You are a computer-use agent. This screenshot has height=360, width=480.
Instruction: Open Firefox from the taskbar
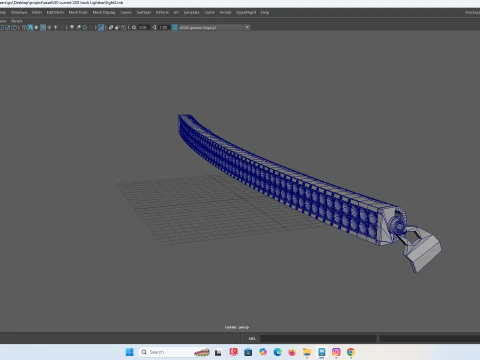coord(292,352)
